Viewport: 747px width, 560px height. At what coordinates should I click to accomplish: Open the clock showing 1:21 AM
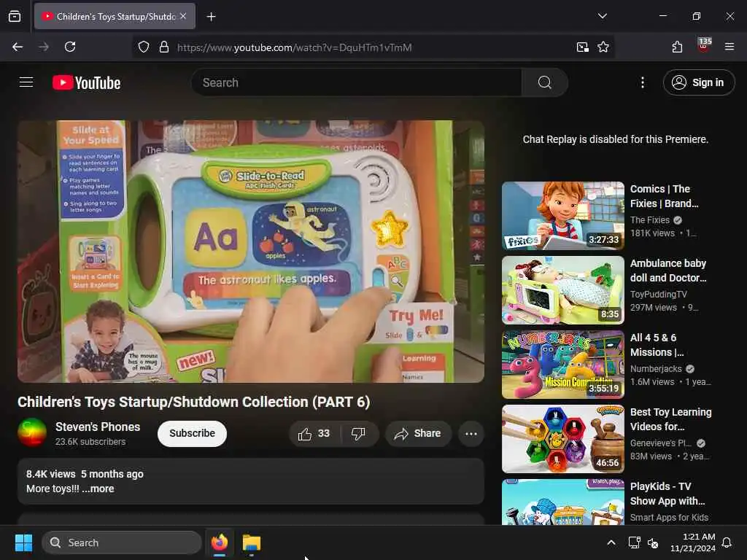pyautogui.click(x=693, y=542)
